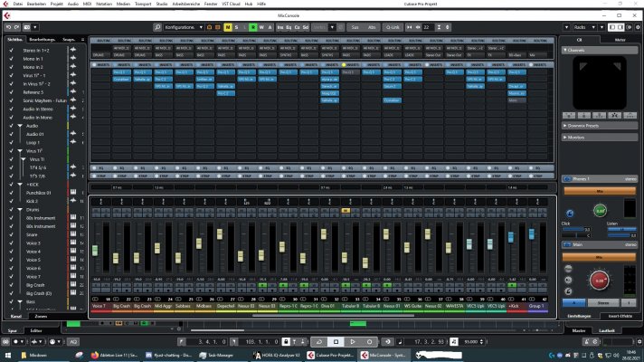Toggle the Main section power button
Viewport: 644px width, 362px height.
(567, 245)
